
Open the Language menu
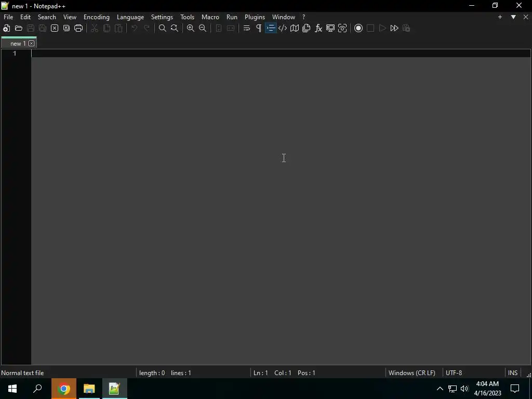130,17
